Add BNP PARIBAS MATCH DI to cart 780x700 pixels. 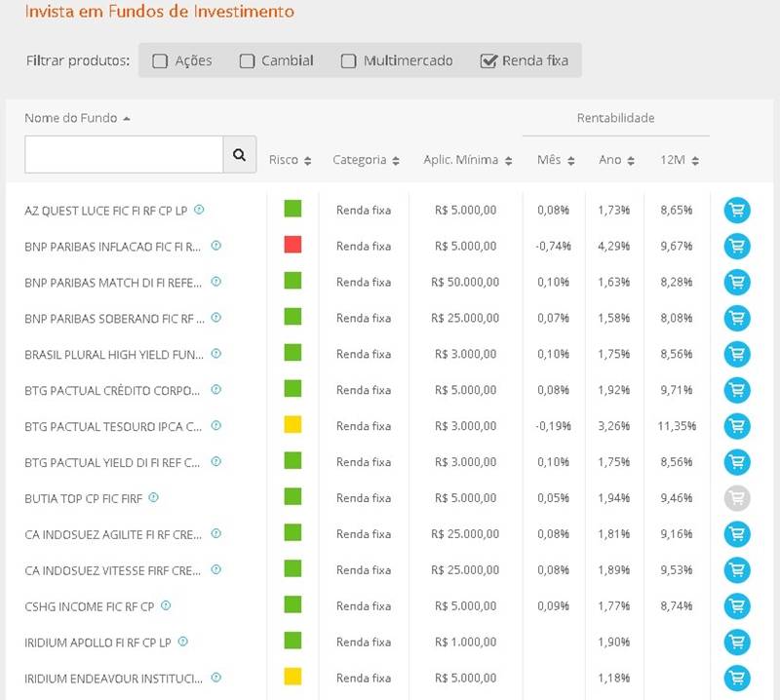(x=737, y=282)
